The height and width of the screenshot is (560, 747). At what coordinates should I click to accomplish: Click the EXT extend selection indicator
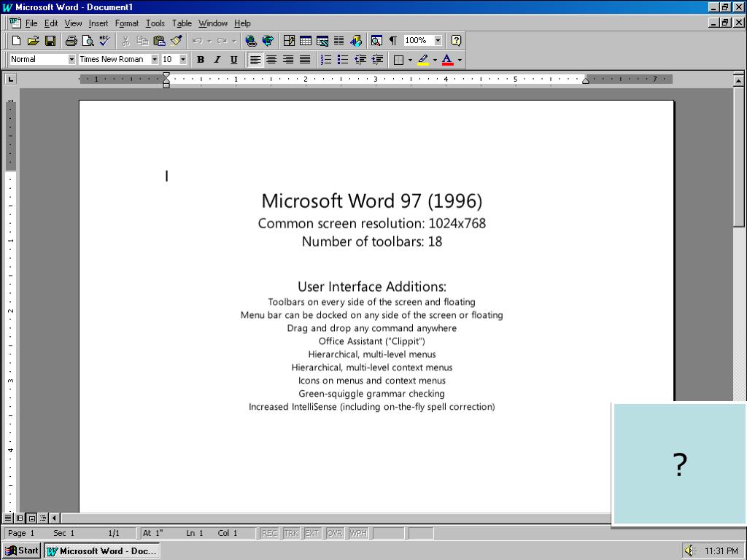click(x=312, y=533)
